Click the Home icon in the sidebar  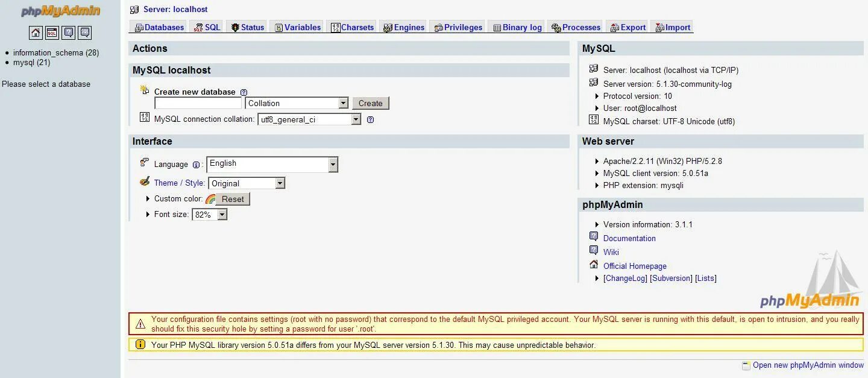[36, 33]
